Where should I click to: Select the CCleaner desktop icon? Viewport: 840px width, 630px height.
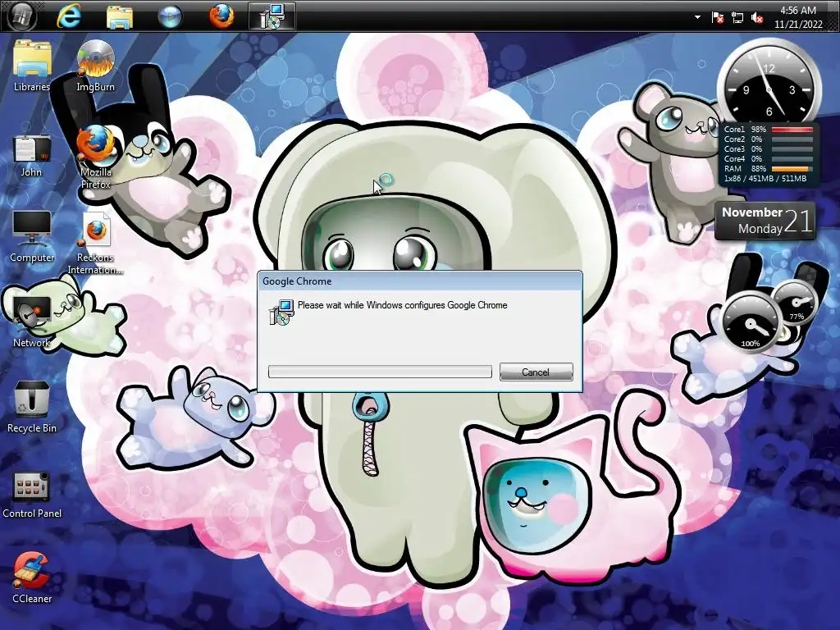coord(32,578)
